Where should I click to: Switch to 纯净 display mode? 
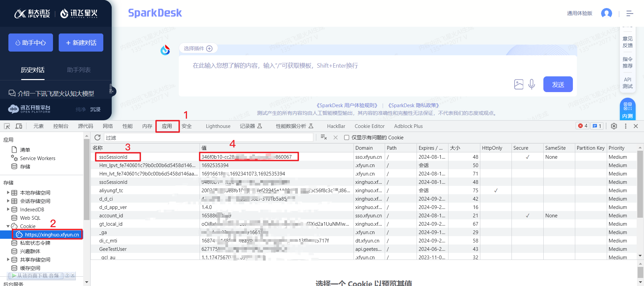80,109
